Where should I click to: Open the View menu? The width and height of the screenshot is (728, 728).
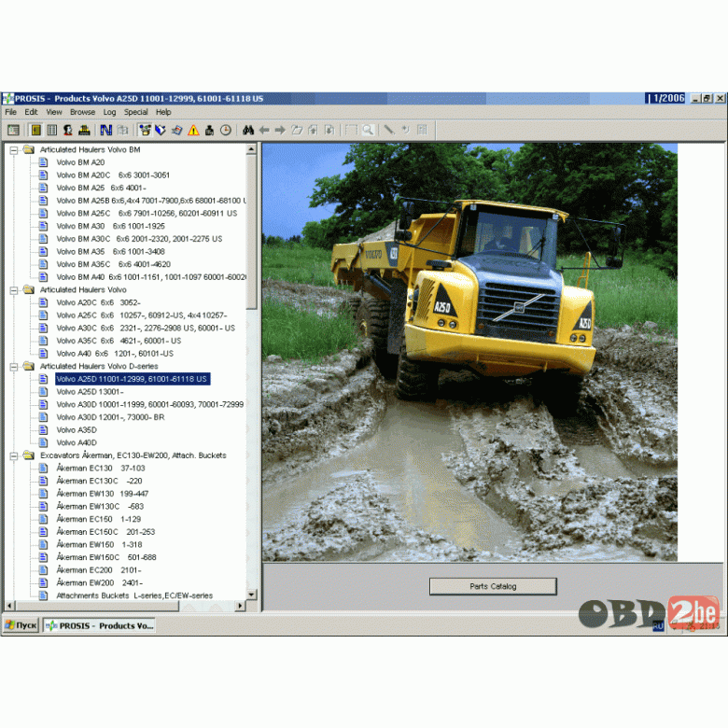(x=54, y=112)
